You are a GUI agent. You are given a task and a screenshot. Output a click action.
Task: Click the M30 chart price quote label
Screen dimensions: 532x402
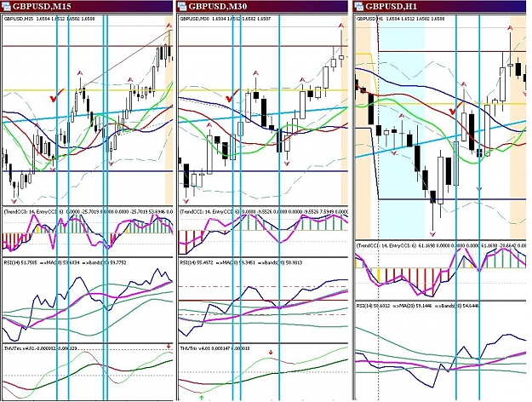coord(226,19)
